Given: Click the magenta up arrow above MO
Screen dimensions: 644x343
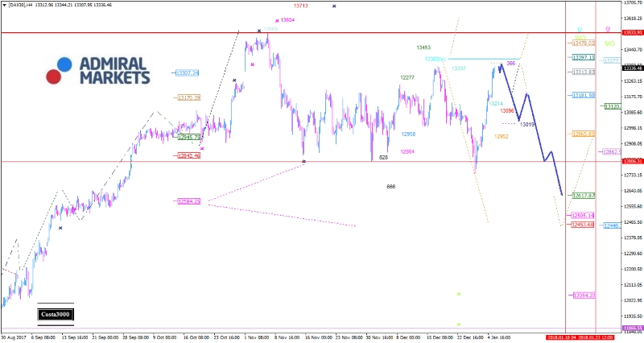Looking at the screenshot, I should (609, 28).
